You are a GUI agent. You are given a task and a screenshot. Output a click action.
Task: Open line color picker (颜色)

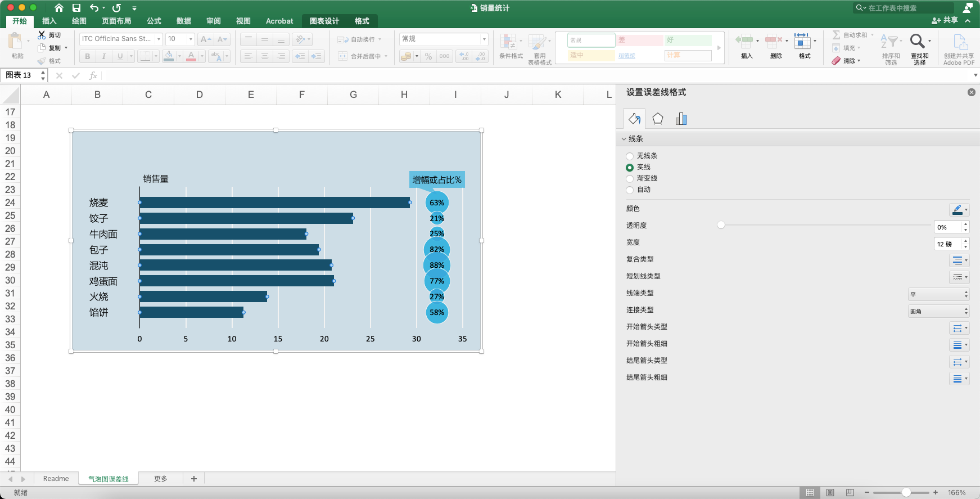pyautogui.click(x=959, y=210)
